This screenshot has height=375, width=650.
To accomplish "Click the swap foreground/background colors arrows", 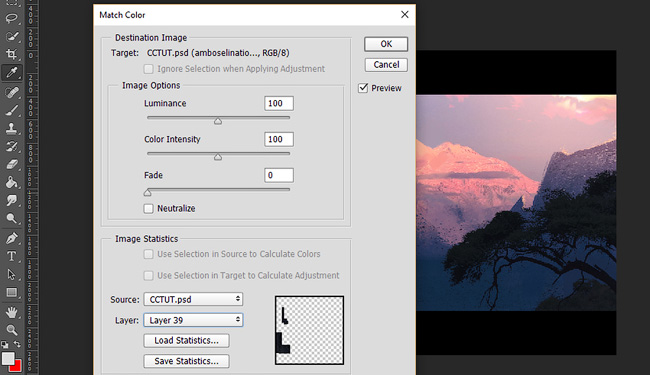I will (17, 344).
